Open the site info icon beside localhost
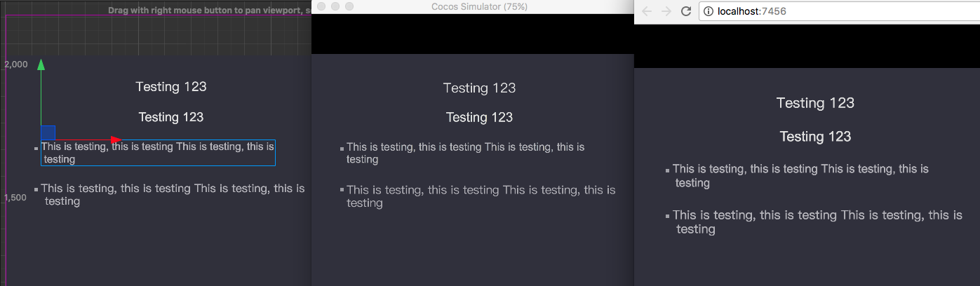Screen dimensions: 980x286 (709, 11)
